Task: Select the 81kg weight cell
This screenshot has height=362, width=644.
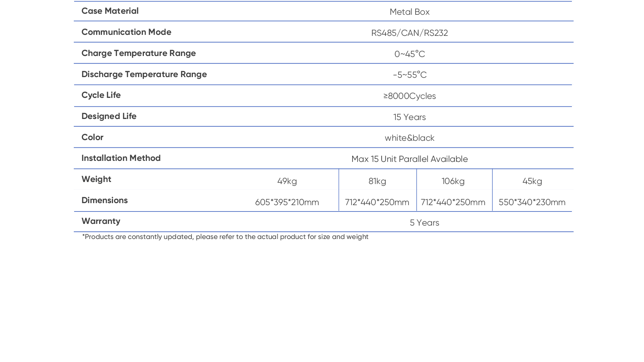Action: (x=377, y=181)
